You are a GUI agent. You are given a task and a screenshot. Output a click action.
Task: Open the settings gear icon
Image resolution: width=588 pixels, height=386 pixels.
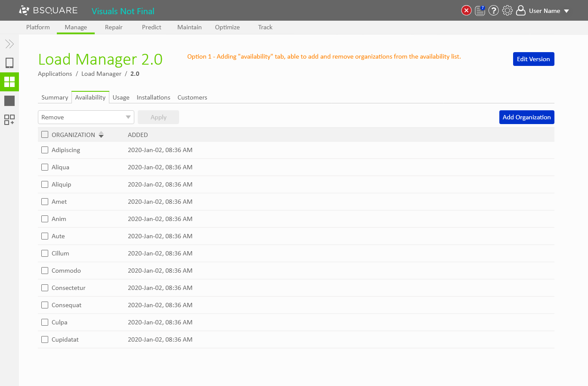(x=508, y=11)
